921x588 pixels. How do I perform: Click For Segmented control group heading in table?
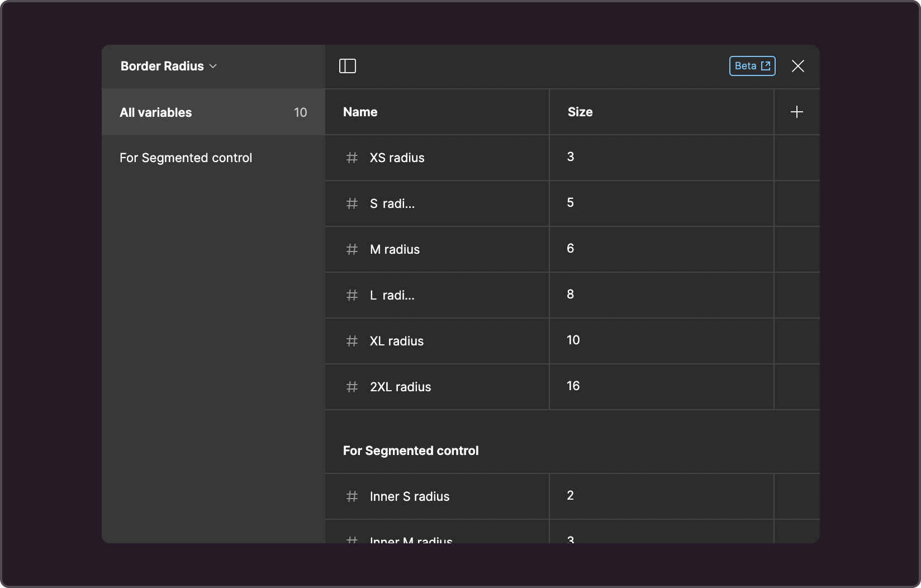411,451
